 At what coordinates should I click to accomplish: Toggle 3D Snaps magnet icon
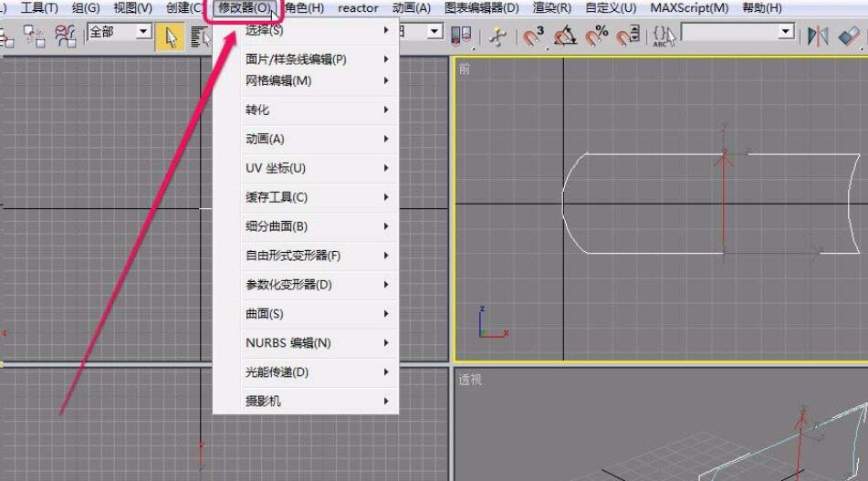click(534, 37)
